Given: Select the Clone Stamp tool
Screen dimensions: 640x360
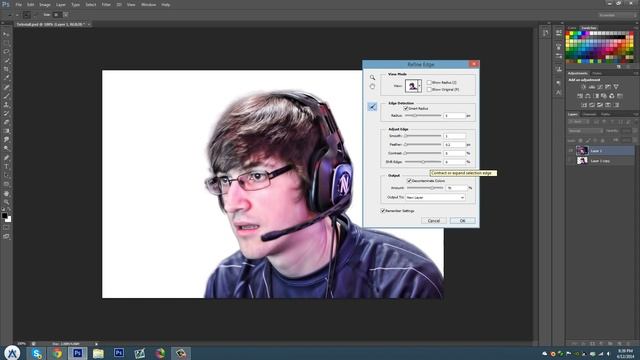Looking at the screenshot, I should pyautogui.click(x=6, y=105).
